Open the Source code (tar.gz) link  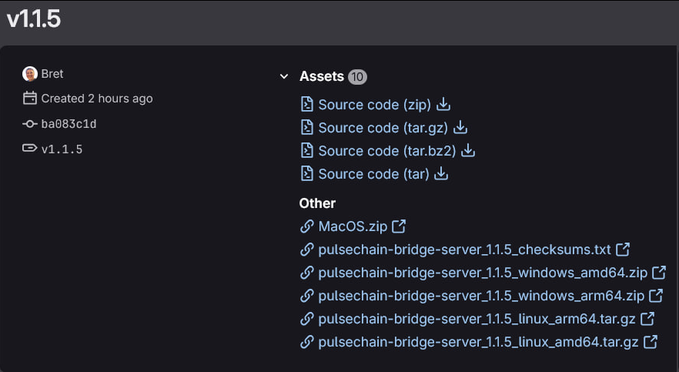383,128
